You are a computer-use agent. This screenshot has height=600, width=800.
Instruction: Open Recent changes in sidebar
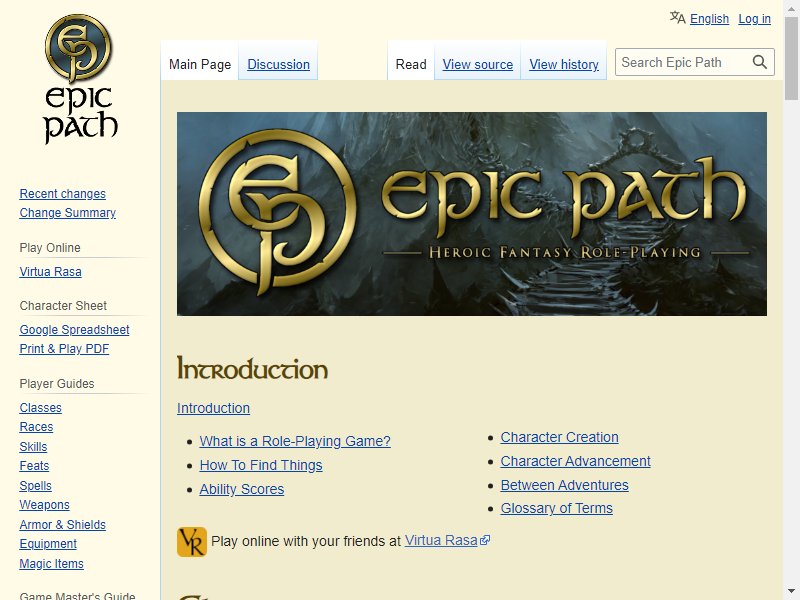tap(63, 194)
